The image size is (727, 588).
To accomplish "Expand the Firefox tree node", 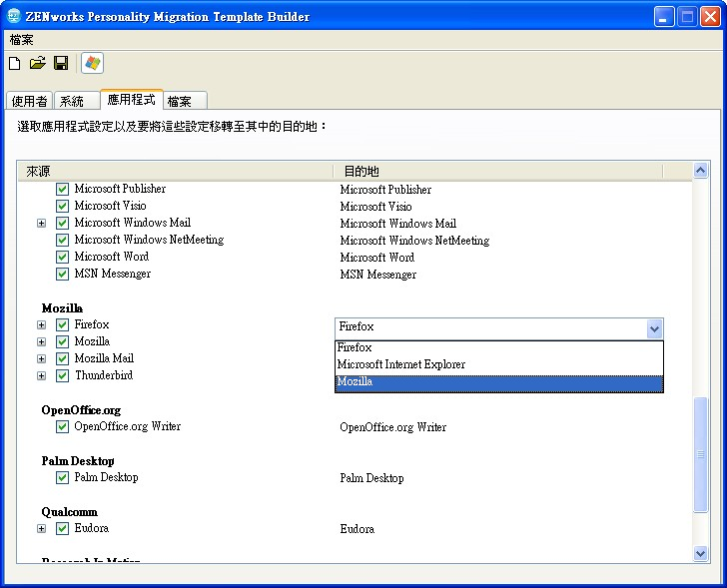I will 41,325.
